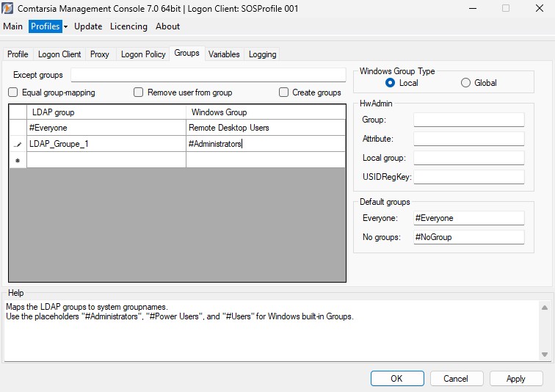Open the Variables tab
555x392 pixels.
point(224,54)
